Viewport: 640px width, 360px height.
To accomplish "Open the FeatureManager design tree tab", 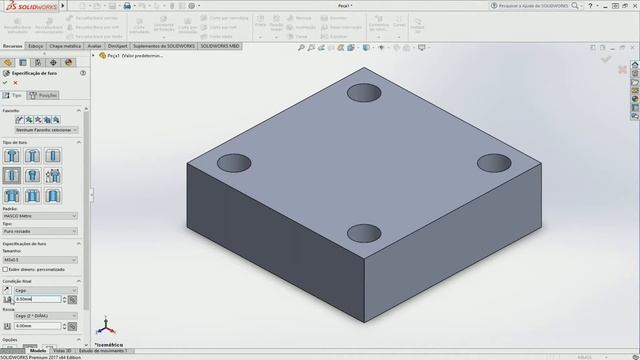I will coord(7,62).
